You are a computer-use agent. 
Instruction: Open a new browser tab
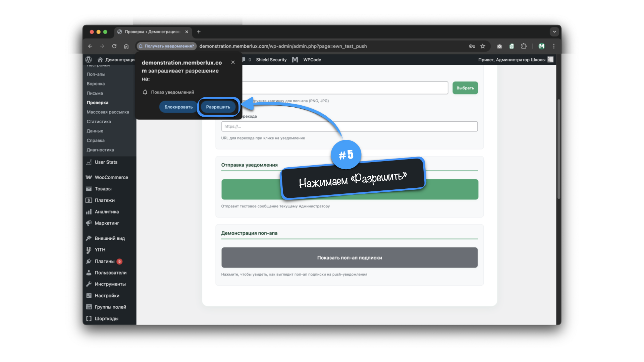(x=199, y=32)
